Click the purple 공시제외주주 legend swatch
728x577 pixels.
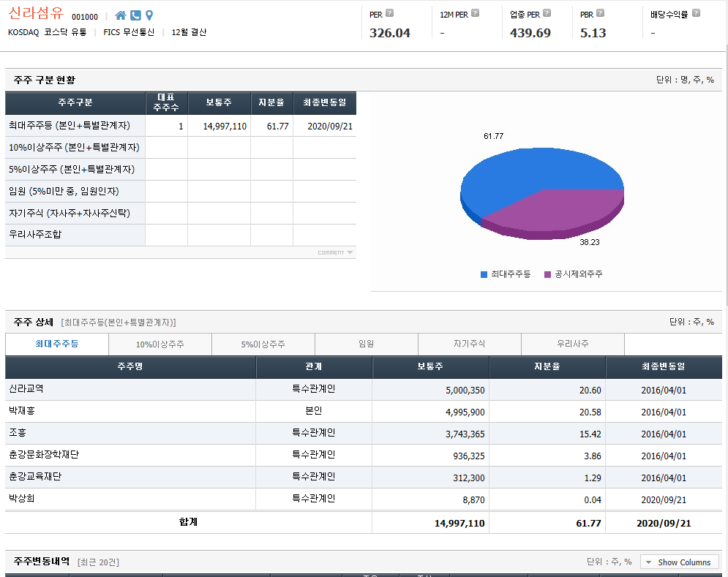point(547,274)
